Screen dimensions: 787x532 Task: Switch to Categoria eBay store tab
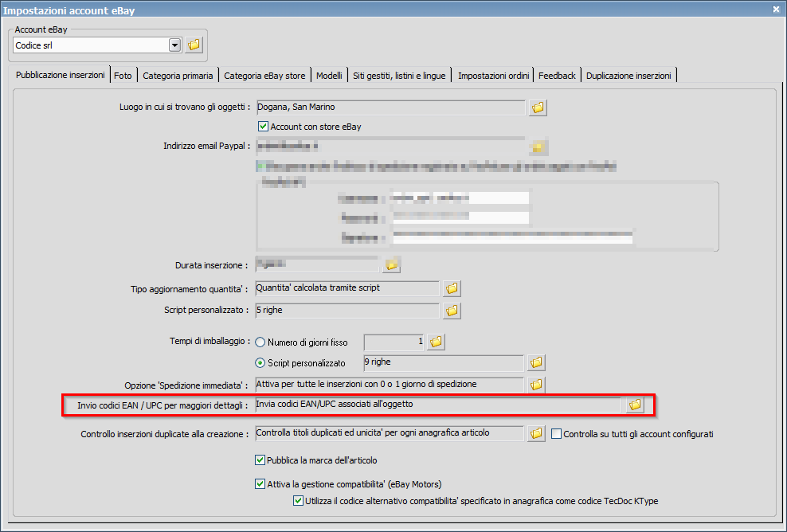tap(264, 76)
